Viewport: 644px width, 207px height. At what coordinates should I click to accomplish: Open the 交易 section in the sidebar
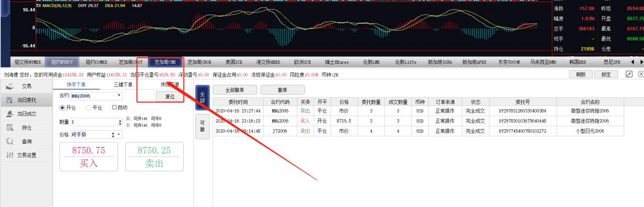pyautogui.click(x=26, y=86)
